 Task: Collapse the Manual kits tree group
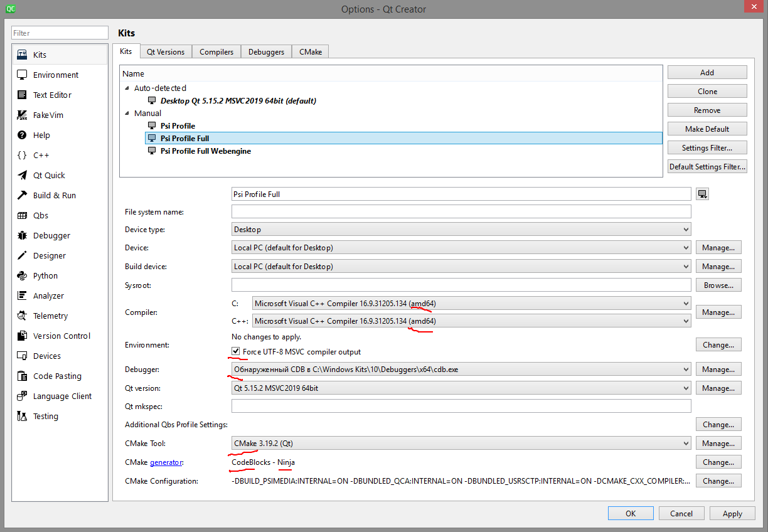tap(127, 114)
